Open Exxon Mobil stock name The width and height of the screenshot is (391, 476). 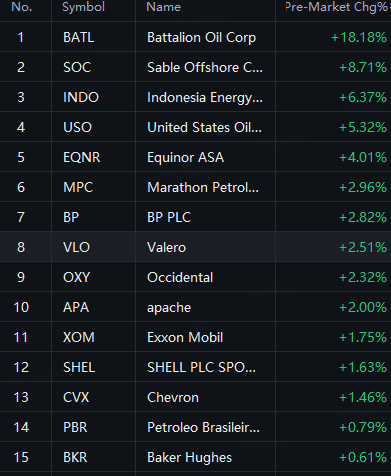point(185,337)
